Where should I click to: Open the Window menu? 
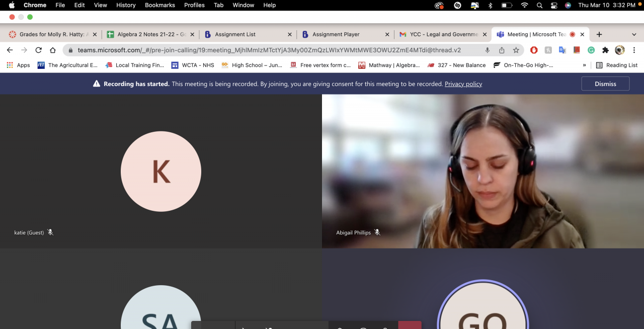(x=243, y=5)
